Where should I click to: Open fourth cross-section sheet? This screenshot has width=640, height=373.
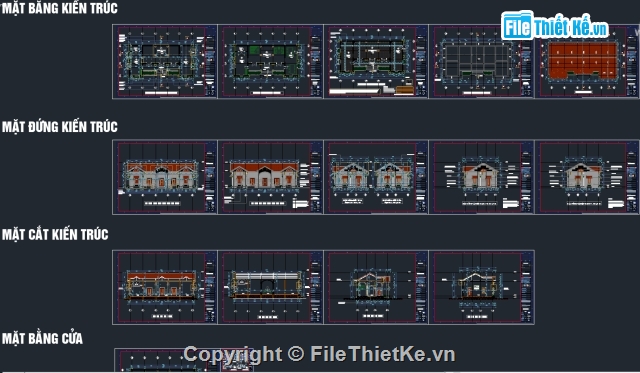pos(482,287)
